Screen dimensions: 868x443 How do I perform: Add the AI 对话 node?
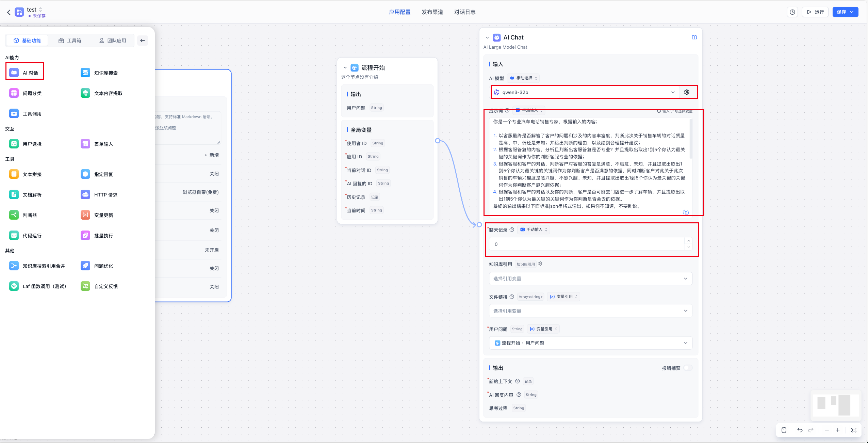click(24, 73)
